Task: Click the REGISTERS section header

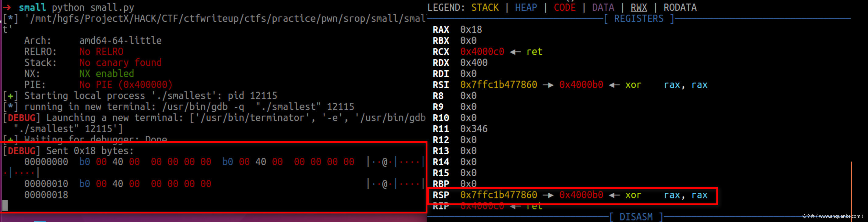Action: coord(638,19)
